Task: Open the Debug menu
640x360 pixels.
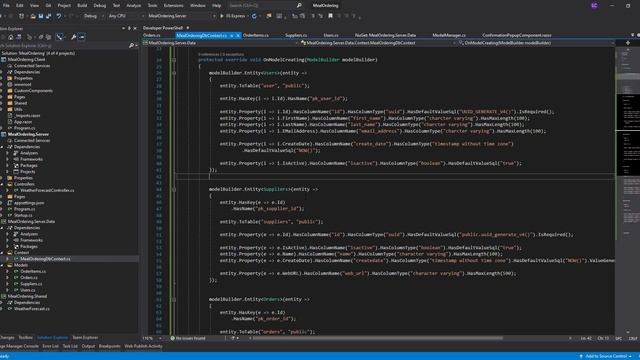Action: [x=100, y=5]
